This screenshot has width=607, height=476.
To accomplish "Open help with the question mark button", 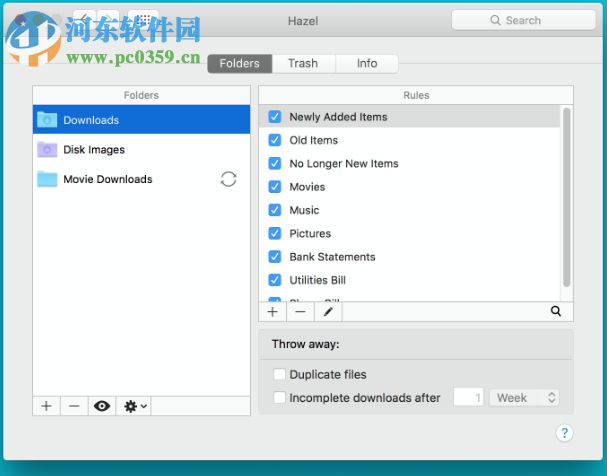I will [x=564, y=433].
